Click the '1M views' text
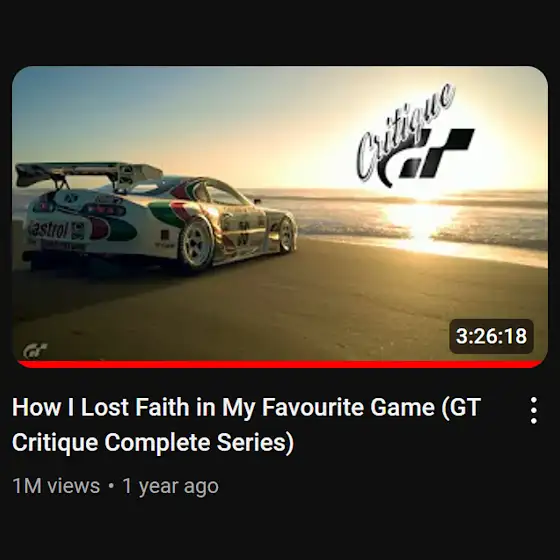The height and width of the screenshot is (560, 560). click(56, 486)
